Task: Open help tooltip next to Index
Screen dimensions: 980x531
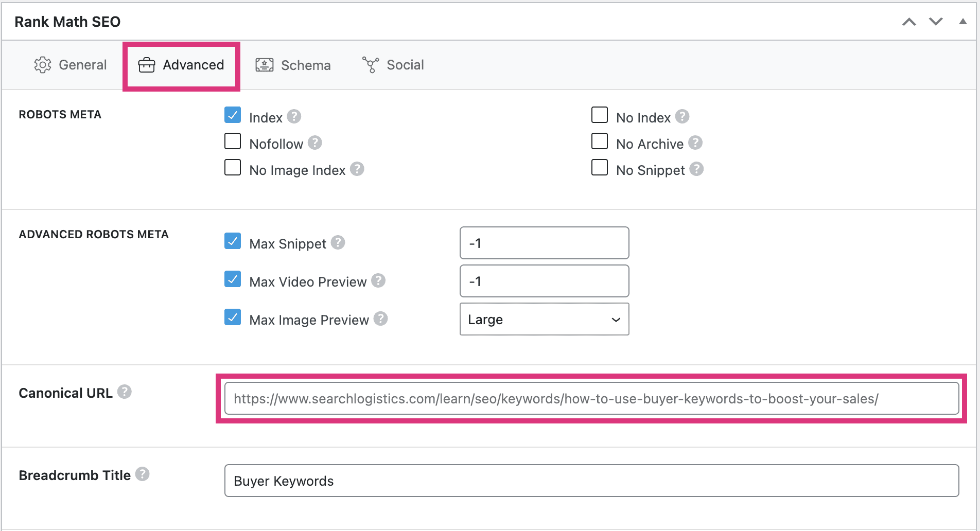Action: (294, 116)
